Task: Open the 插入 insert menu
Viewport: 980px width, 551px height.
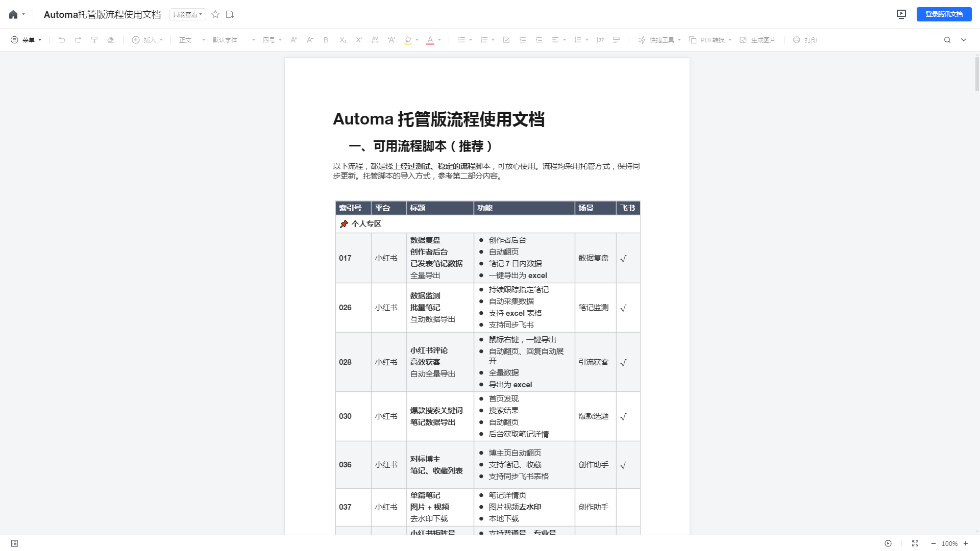Action: pos(148,40)
